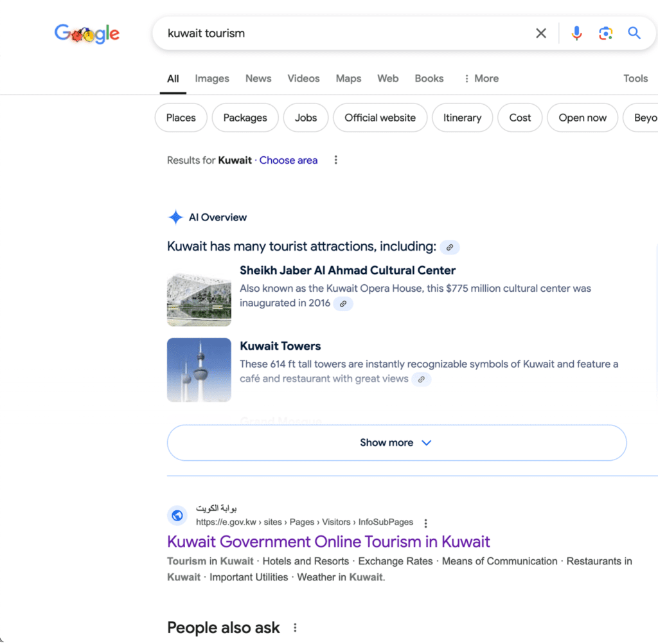Open the three-dot menu beside the e.gov.kw URL
Viewport: 658px width, 644px height.
[x=425, y=523]
